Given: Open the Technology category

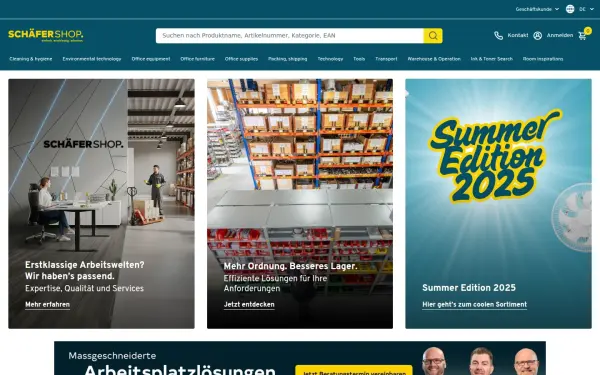Looking at the screenshot, I should coord(330,59).
